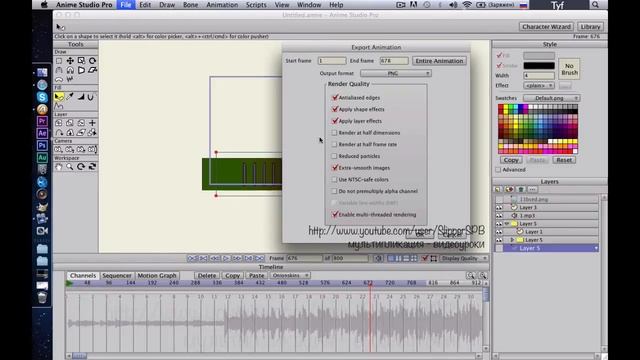Open the Effect plain dropdown in Style
The height and width of the screenshot is (360, 640).
(x=539, y=86)
